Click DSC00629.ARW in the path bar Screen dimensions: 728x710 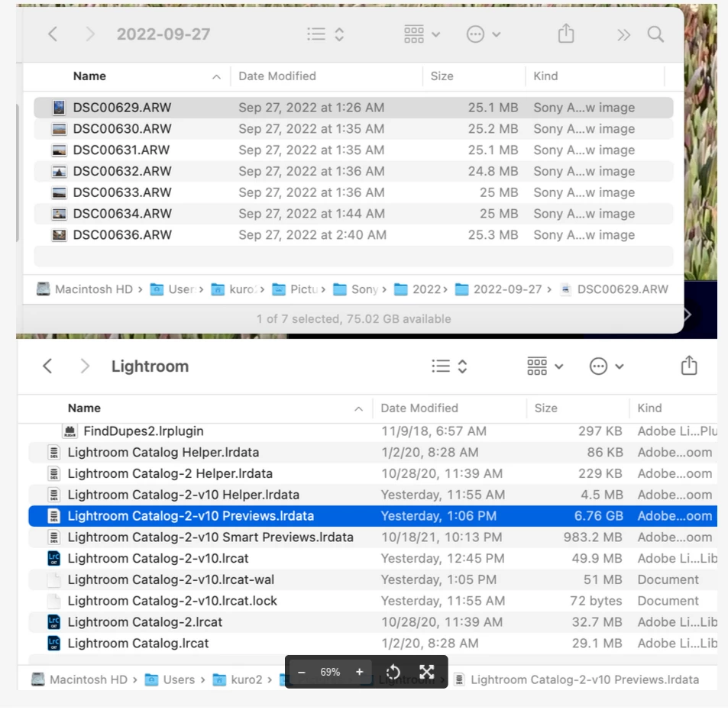point(613,289)
